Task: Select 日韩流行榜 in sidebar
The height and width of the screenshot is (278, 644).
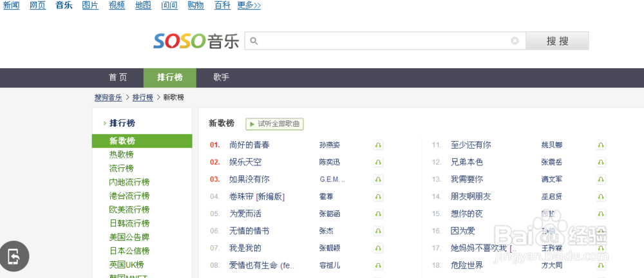Action: click(x=129, y=223)
